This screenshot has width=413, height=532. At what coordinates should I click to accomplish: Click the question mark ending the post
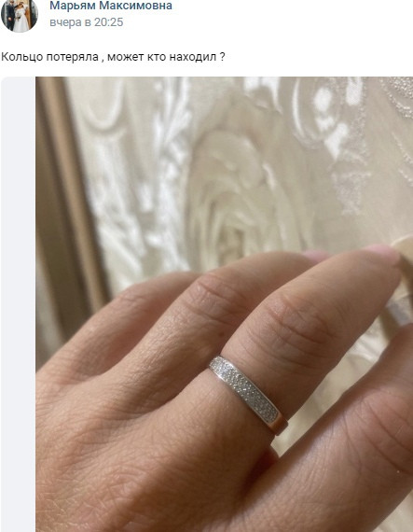[x=222, y=57]
